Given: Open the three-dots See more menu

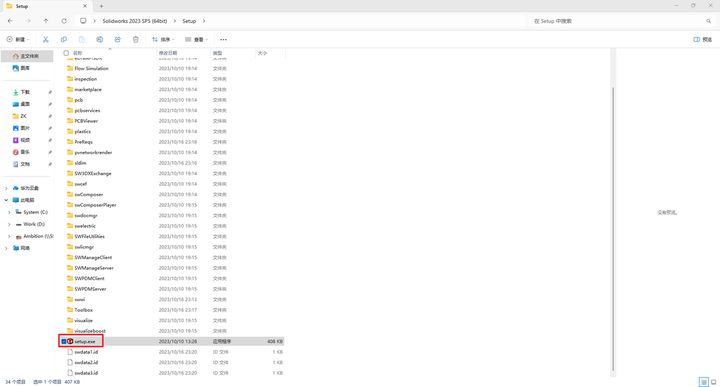Looking at the screenshot, I should tap(223, 39).
